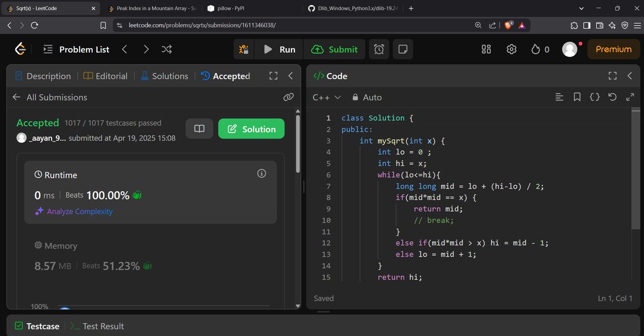Click Analyze Complexity link
This screenshot has height=336, width=644.
[x=74, y=211]
